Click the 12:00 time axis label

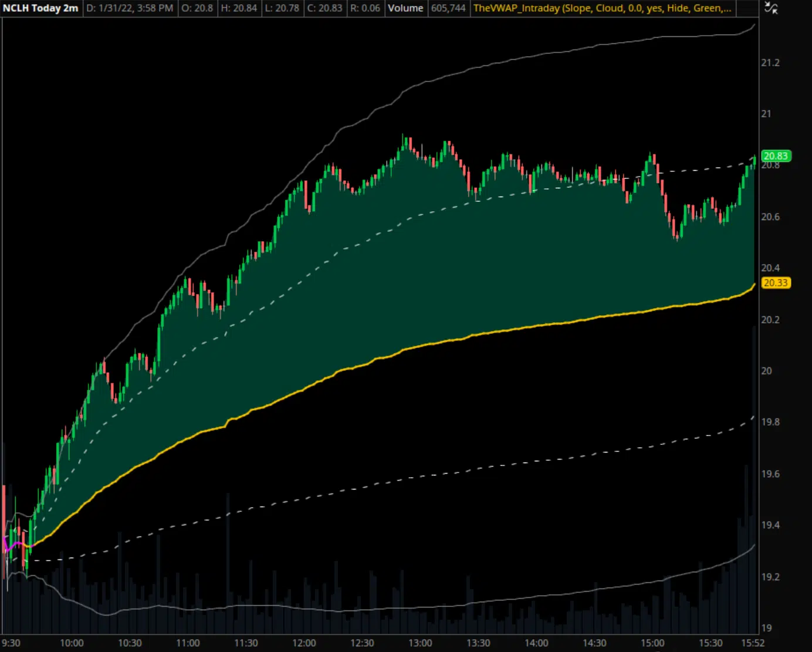pos(304,643)
